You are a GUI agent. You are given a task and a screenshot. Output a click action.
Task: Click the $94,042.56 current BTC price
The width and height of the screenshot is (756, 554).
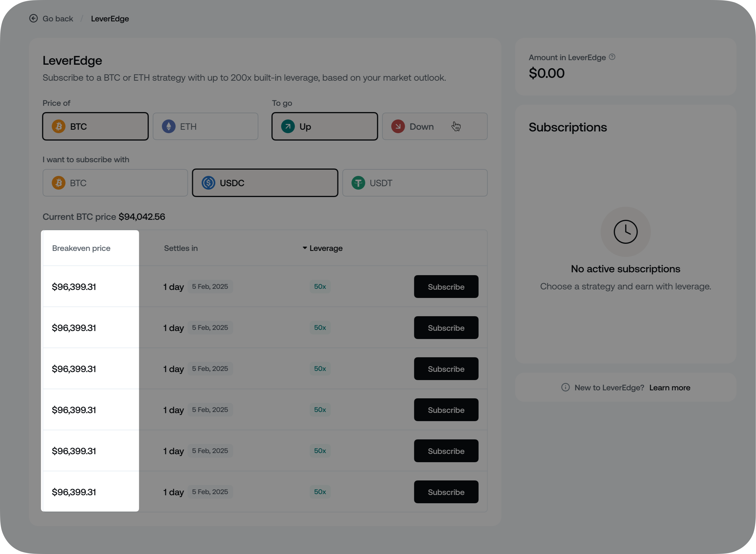142,217
